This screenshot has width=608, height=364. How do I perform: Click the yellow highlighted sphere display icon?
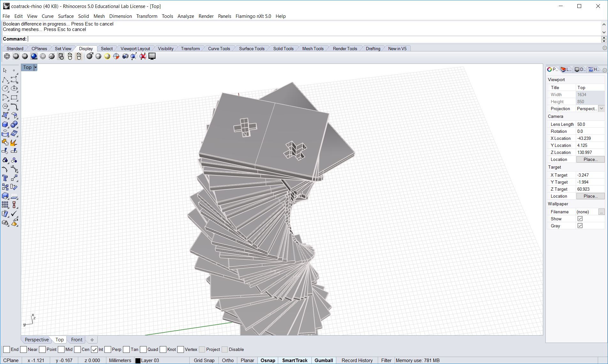tap(107, 57)
